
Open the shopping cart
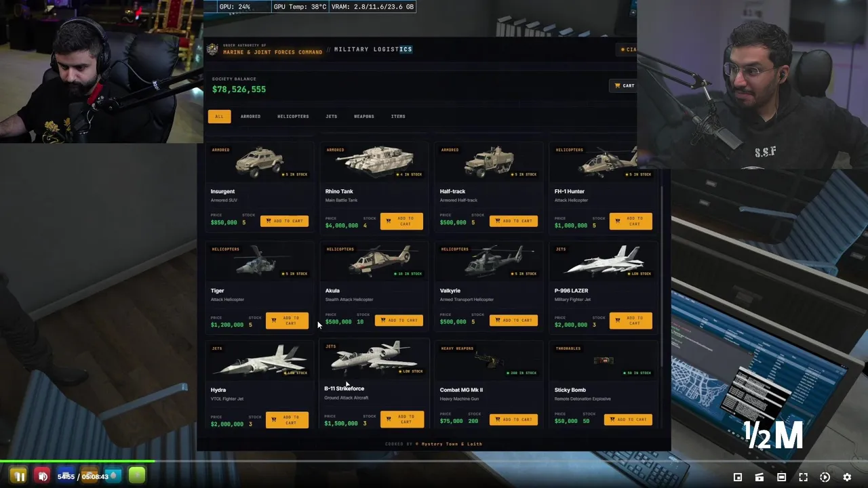[x=624, y=85]
